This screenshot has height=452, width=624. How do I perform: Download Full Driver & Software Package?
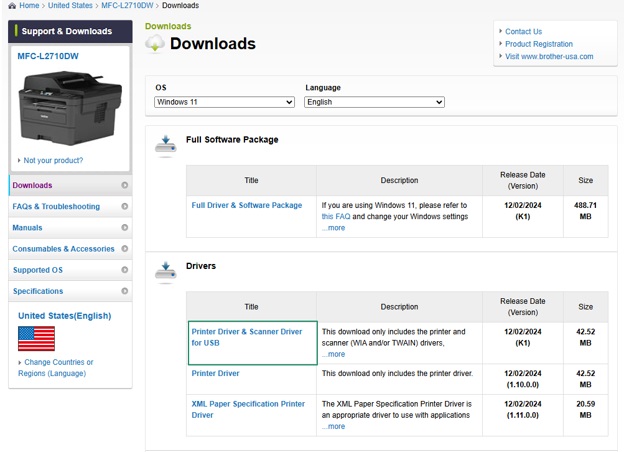(x=247, y=205)
